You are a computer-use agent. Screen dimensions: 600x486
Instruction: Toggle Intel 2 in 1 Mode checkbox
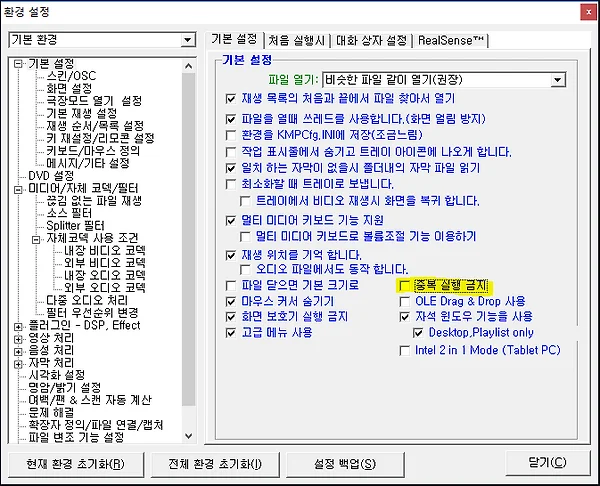click(404, 350)
